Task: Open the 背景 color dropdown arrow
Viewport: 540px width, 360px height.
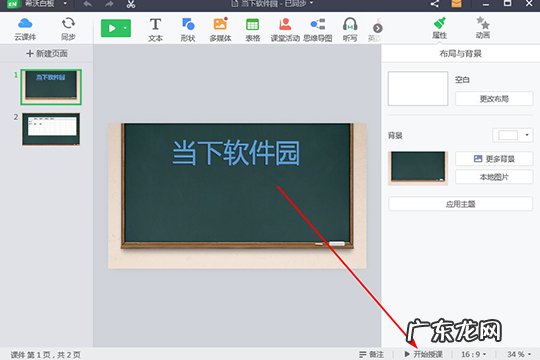Action: click(x=527, y=135)
